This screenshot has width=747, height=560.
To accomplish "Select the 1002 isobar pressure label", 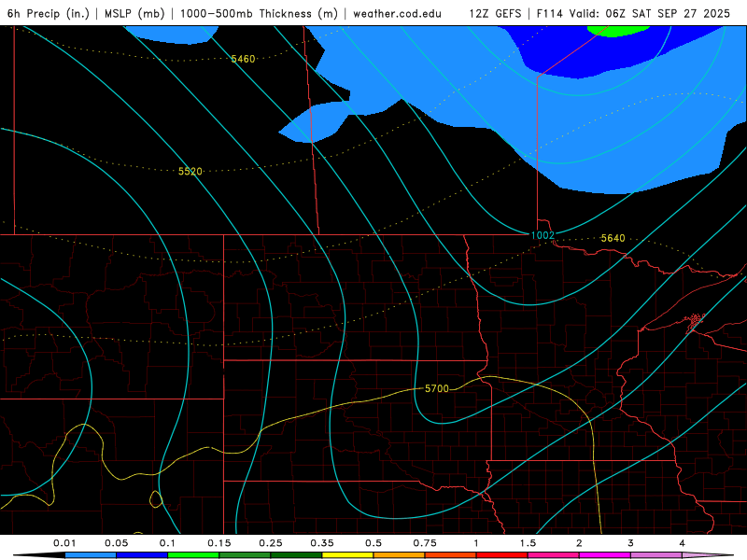I will (x=543, y=235).
